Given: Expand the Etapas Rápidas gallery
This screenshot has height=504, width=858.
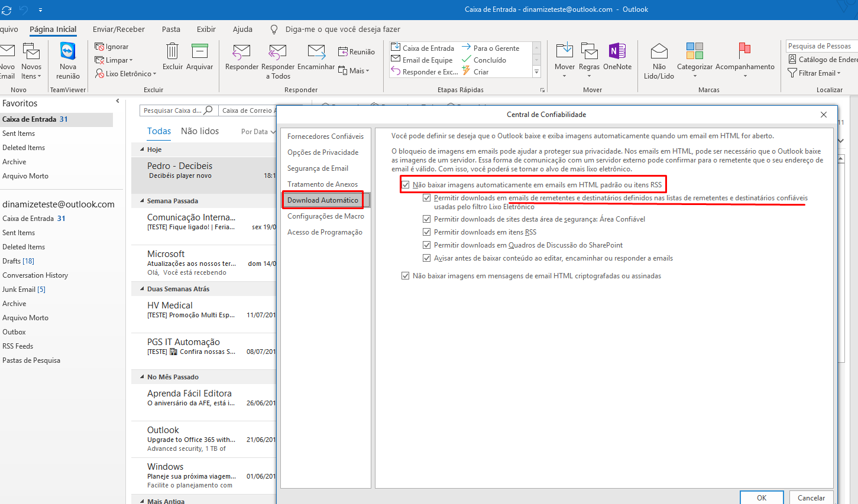Looking at the screenshot, I should (537, 72).
